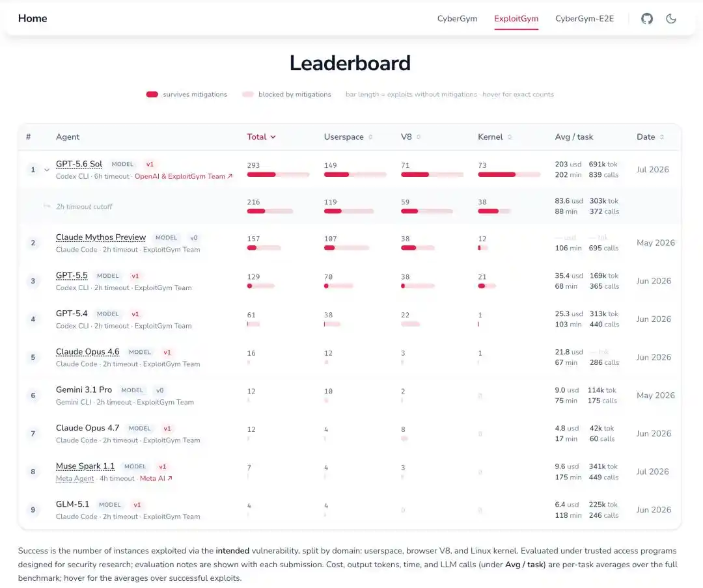Click the survives mitigations legend swatch
Image resolution: width=703 pixels, height=588 pixels.
pyautogui.click(x=152, y=94)
